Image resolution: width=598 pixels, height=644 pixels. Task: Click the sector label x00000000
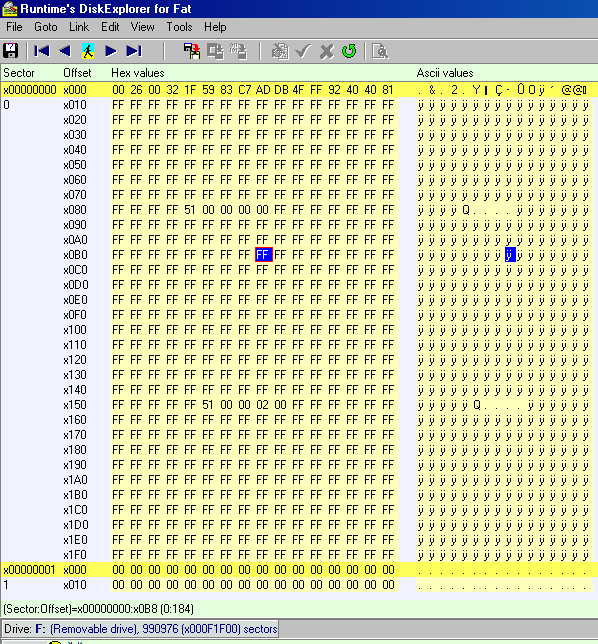pyautogui.click(x=30, y=90)
